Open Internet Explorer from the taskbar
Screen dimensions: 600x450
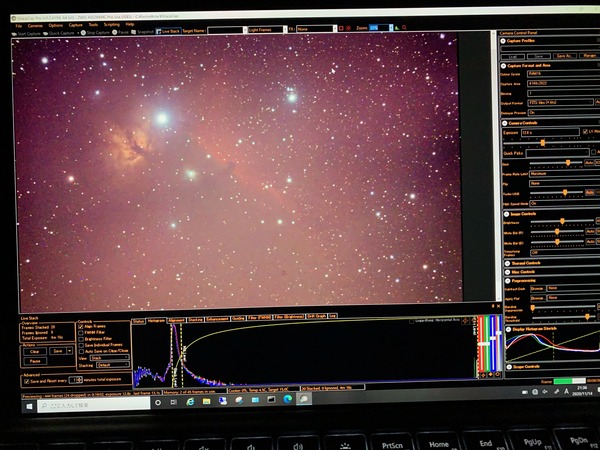(x=190, y=401)
